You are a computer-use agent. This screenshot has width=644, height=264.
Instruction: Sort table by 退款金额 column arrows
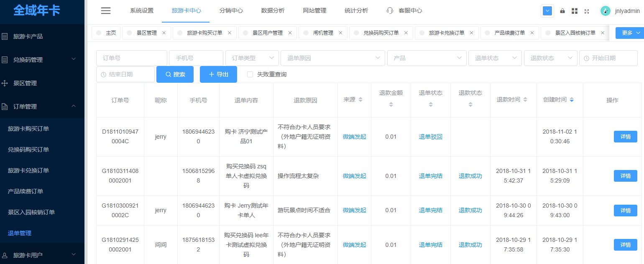pos(391,104)
